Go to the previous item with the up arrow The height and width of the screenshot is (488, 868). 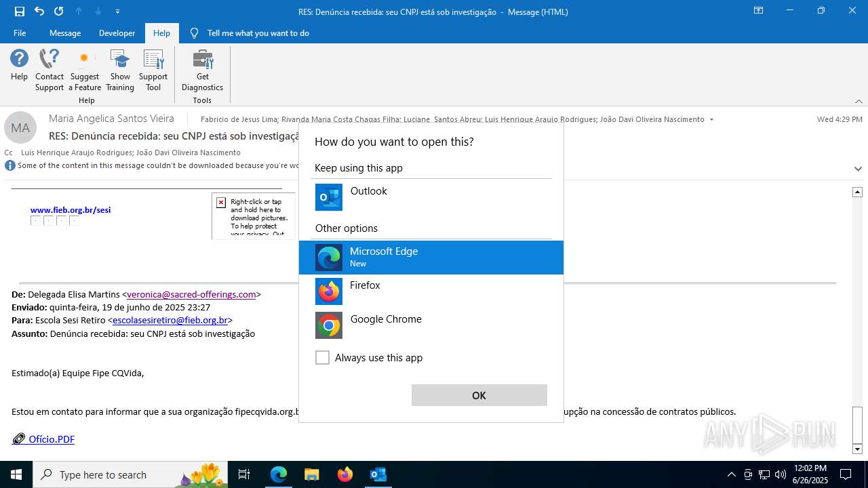pos(79,12)
